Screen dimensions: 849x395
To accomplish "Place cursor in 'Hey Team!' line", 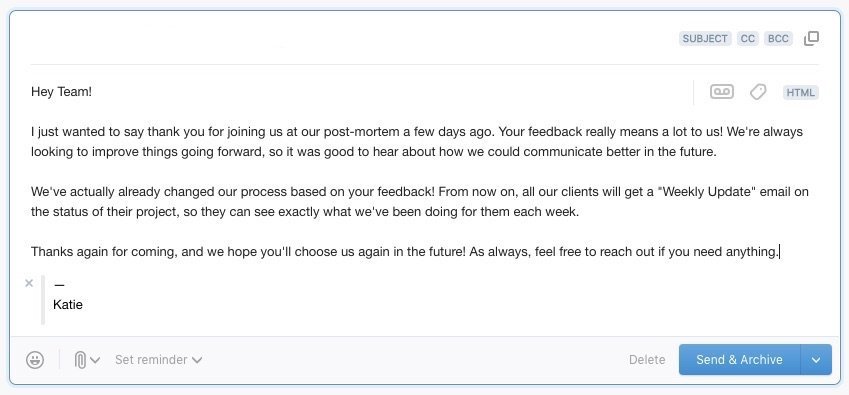I will [x=61, y=92].
